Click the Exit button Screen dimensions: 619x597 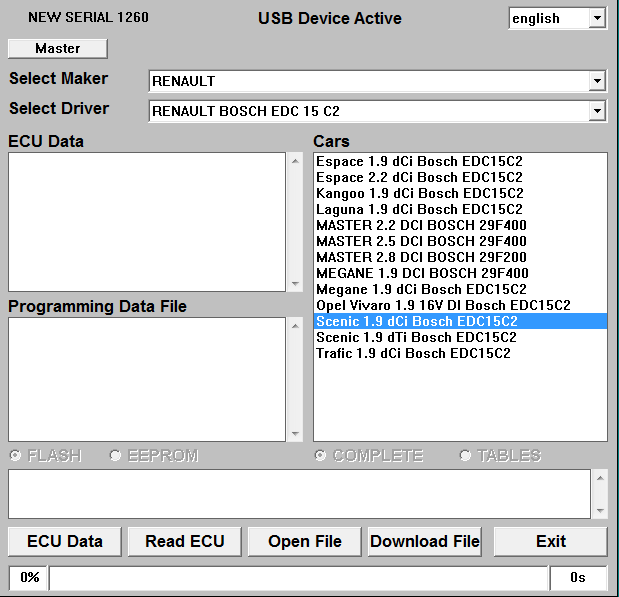pyautogui.click(x=551, y=541)
